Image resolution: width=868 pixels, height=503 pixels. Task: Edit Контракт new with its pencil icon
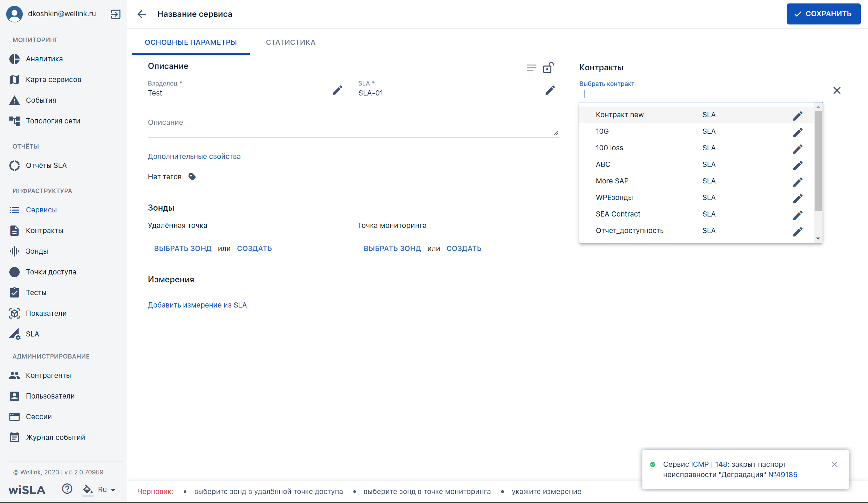(798, 116)
